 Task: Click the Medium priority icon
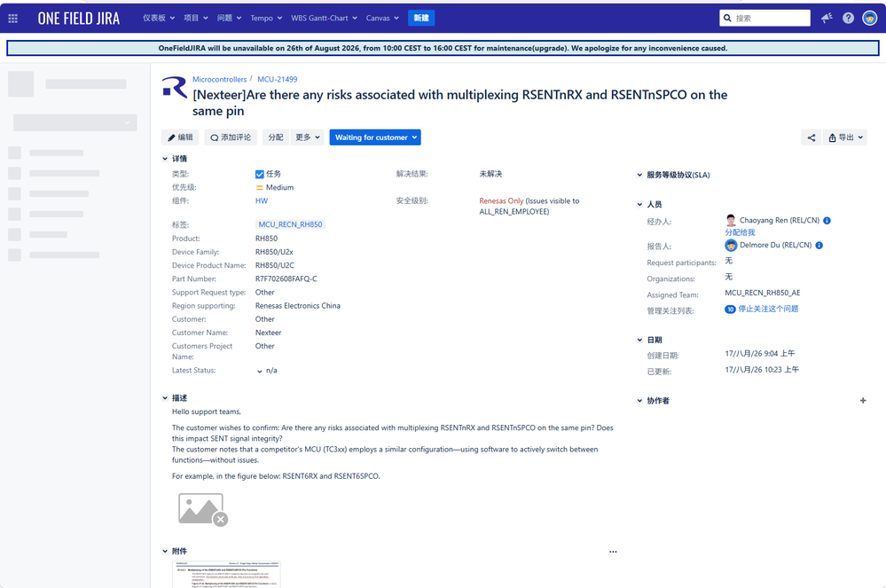pos(259,187)
